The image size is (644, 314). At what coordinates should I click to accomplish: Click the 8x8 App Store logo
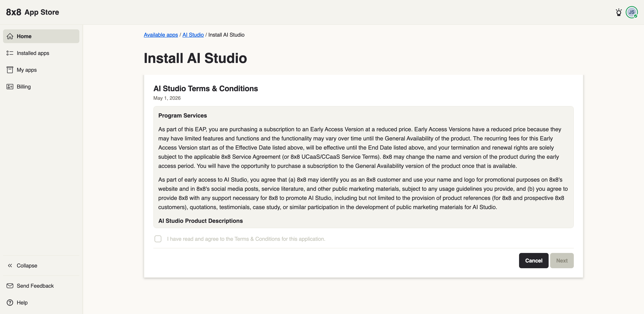point(32,12)
